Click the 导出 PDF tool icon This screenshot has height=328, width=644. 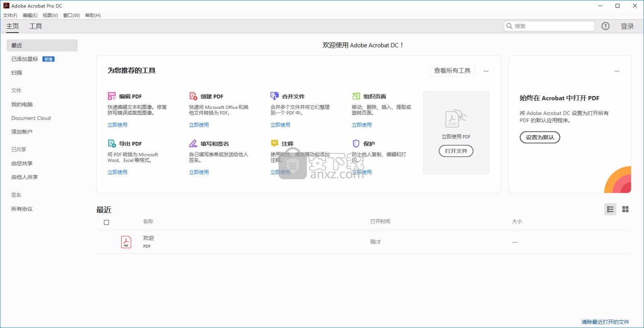point(112,143)
